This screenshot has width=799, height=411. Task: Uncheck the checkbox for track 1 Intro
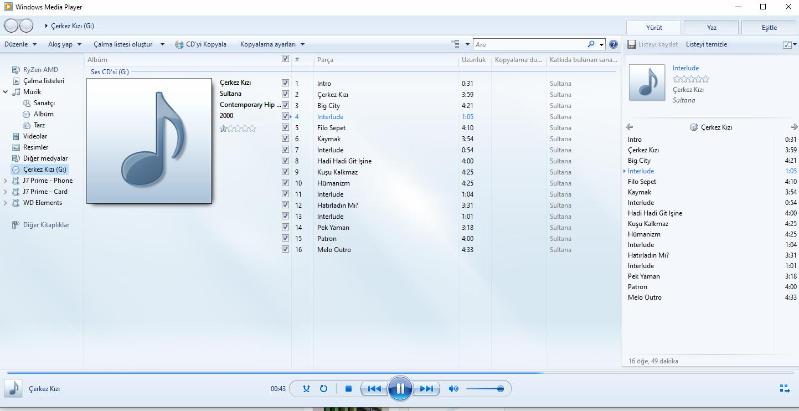[286, 83]
